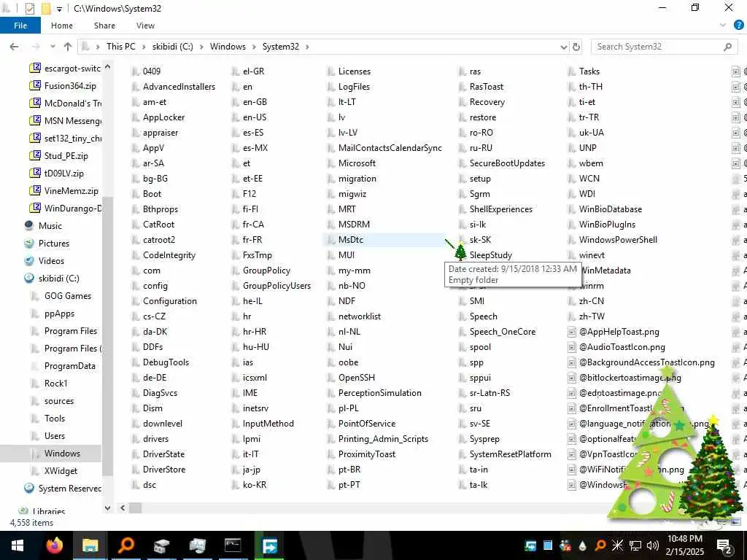This screenshot has width=747, height=560.
Task: Open the View ribbon tab
Action: 145,26
